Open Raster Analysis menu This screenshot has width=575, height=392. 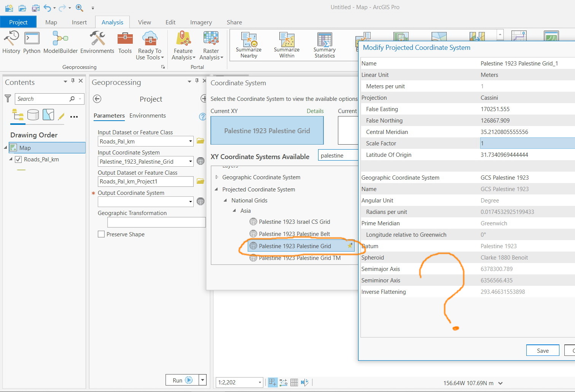point(211,46)
